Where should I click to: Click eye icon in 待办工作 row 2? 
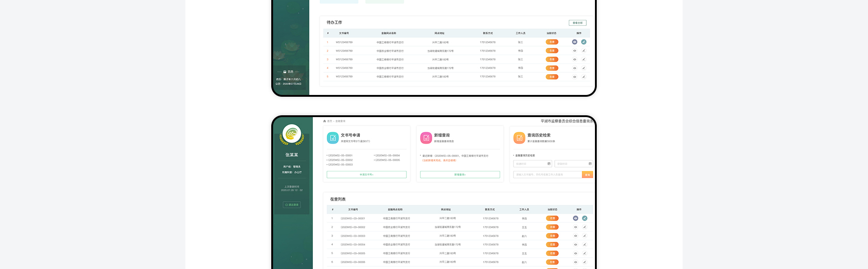tap(575, 51)
